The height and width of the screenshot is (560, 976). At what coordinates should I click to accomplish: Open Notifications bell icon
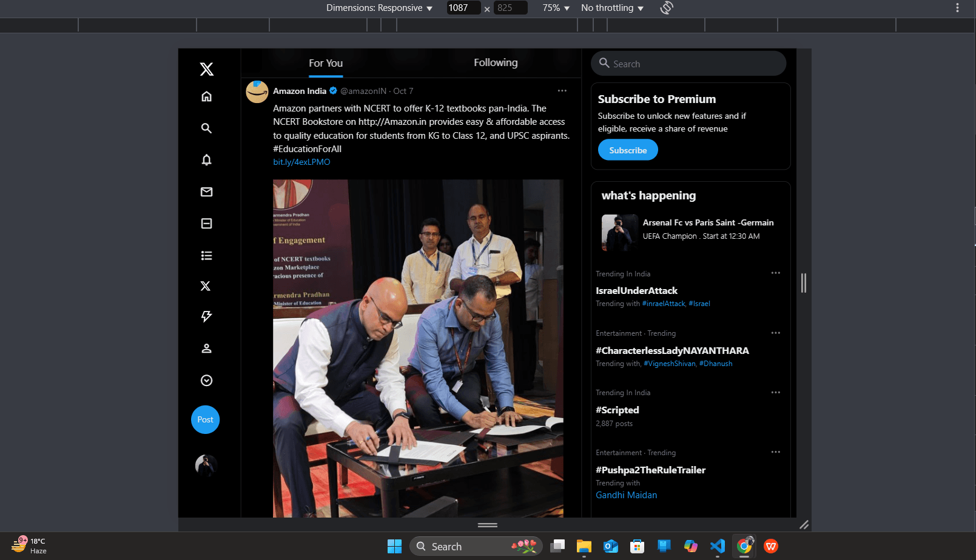pos(207,160)
